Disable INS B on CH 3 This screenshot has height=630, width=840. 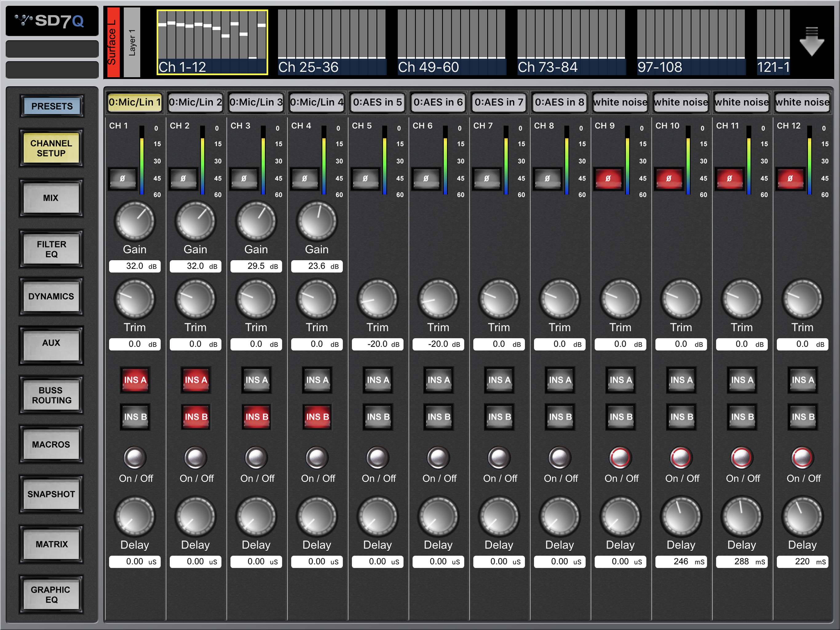tap(256, 417)
